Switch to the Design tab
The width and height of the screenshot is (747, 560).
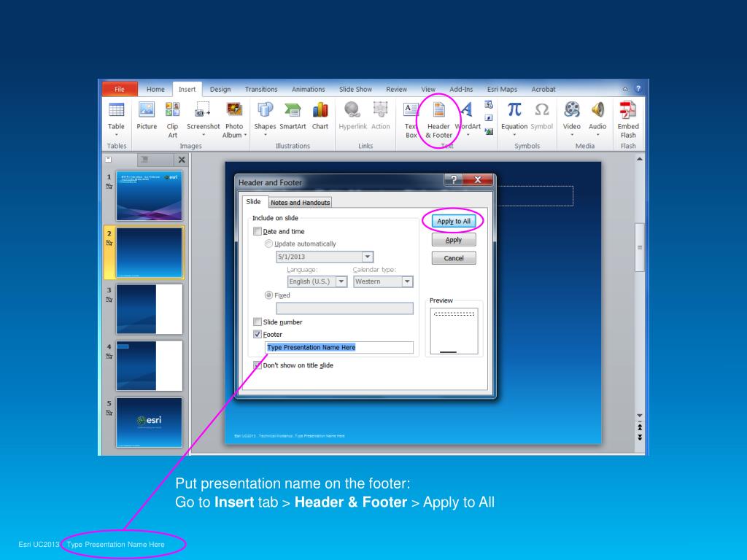[220, 89]
